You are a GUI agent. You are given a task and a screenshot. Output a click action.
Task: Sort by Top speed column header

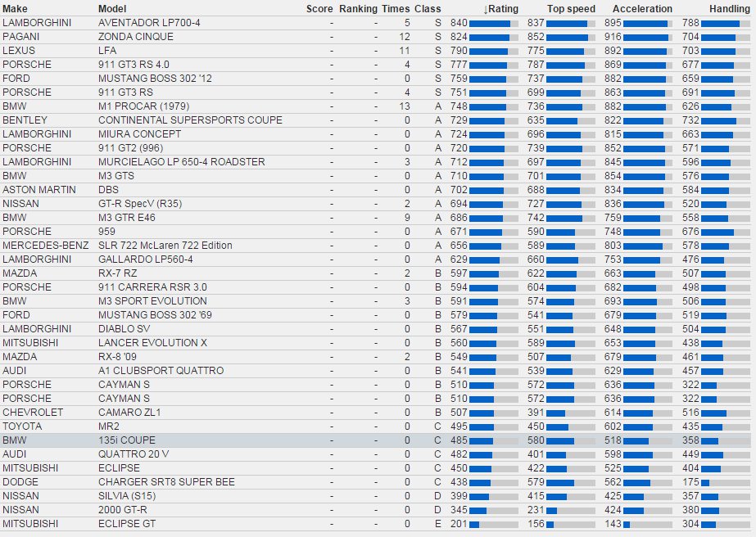click(x=571, y=9)
